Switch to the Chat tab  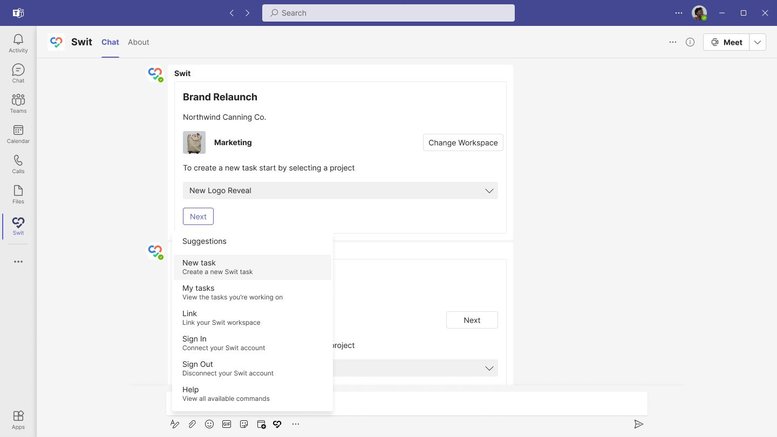(110, 42)
